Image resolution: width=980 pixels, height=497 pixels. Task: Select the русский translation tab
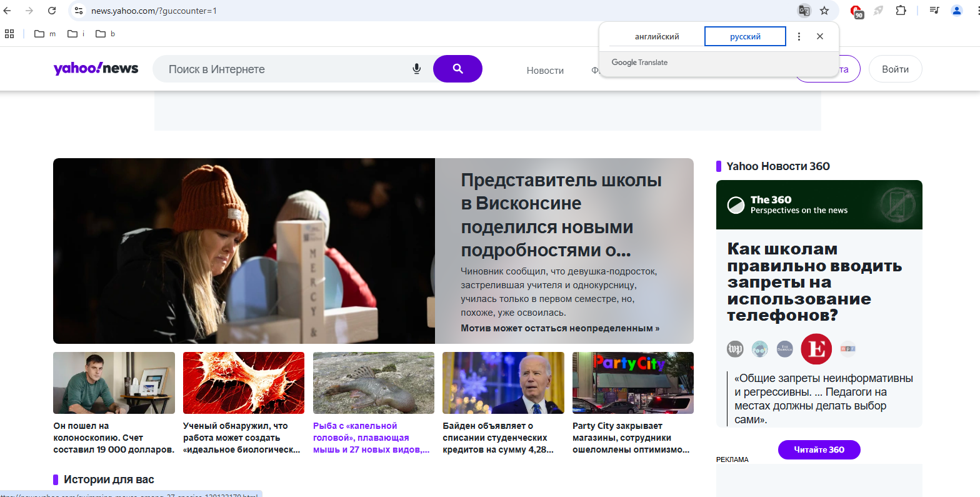click(x=745, y=36)
